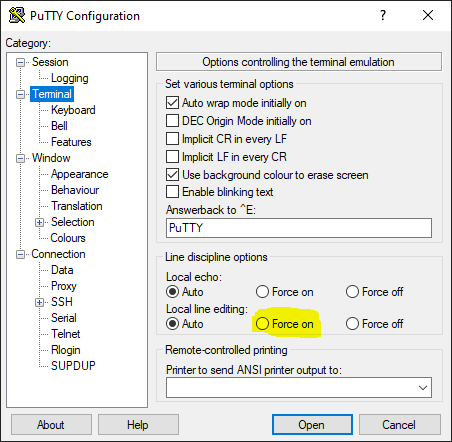452x442 pixels.
Task: Click the Open button
Action: 312,425
